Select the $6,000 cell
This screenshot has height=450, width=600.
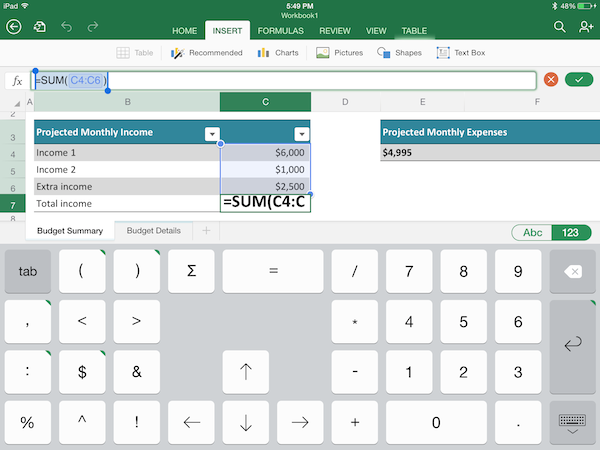(x=265, y=152)
